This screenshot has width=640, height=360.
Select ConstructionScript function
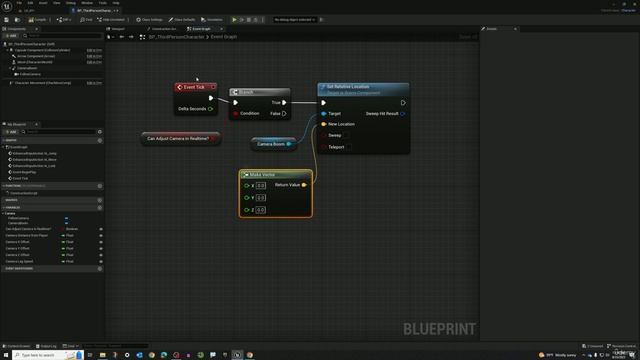click(x=24, y=193)
